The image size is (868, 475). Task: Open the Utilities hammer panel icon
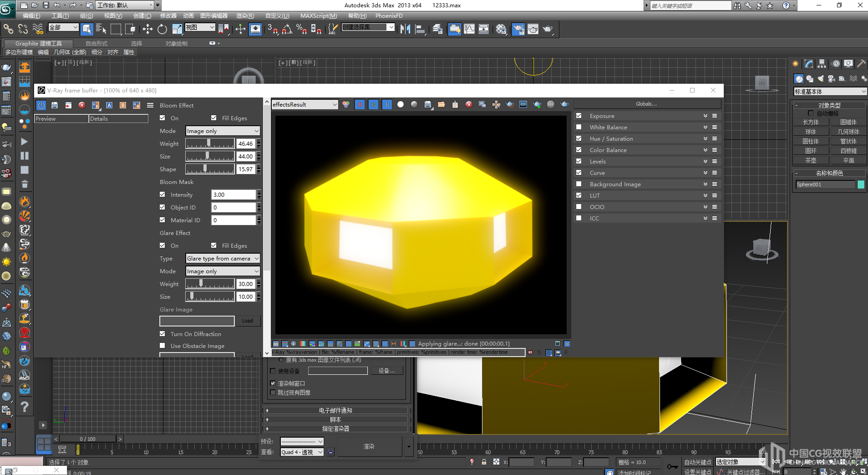pyautogui.click(x=861, y=64)
